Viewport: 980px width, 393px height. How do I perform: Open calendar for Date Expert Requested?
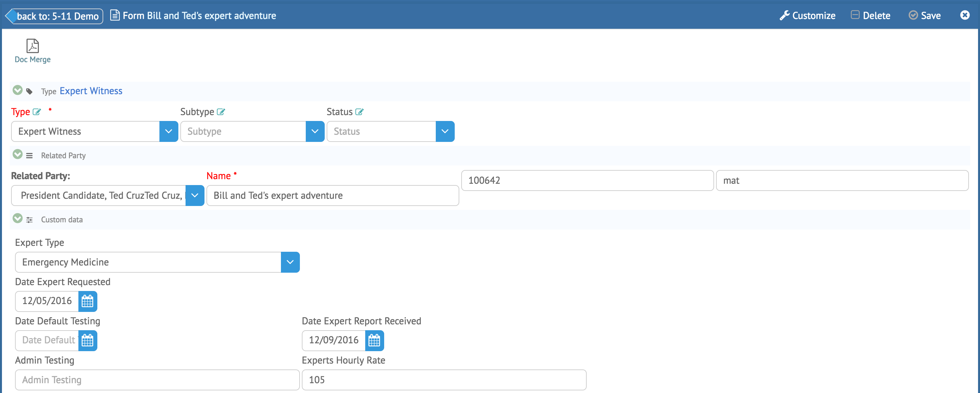pyautogui.click(x=88, y=301)
